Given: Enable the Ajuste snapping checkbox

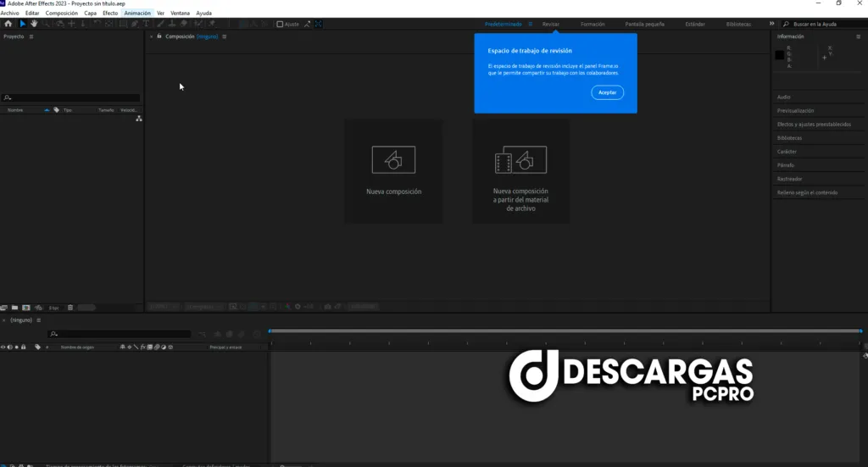Looking at the screenshot, I should (280, 25).
